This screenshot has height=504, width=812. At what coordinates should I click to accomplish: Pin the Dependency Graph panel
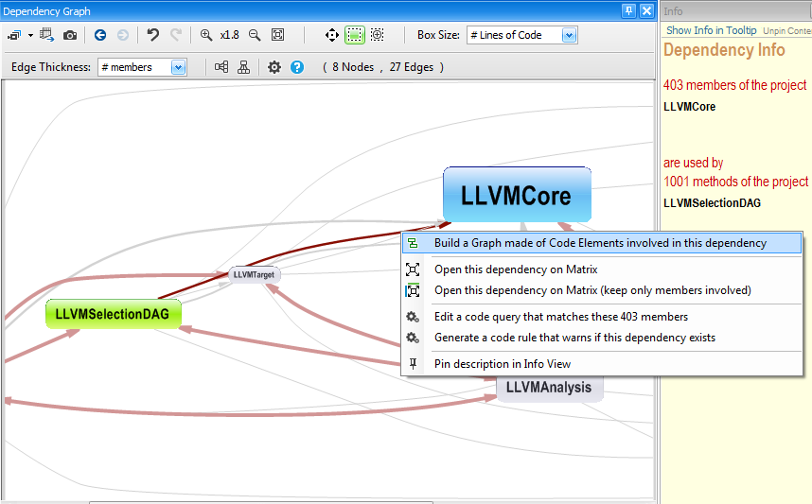[628, 10]
